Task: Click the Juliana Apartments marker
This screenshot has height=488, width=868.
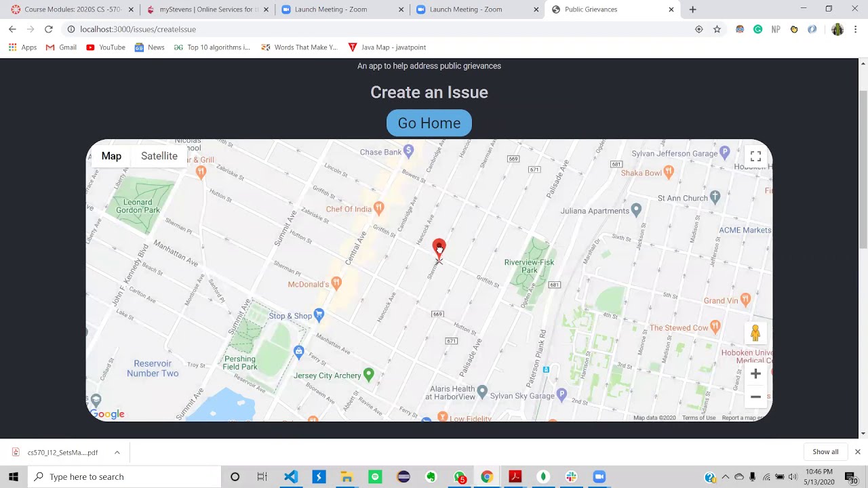Action: (x=636, y=209)
